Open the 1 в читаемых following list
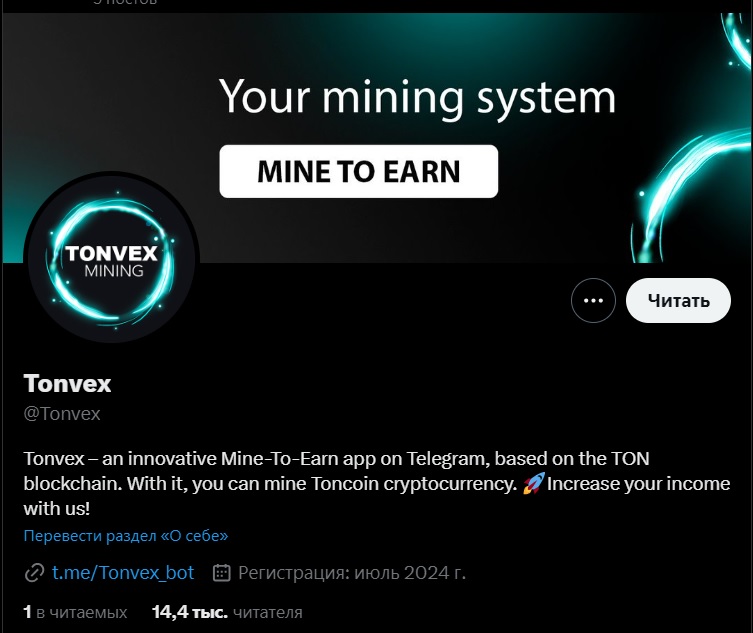This screenshot has width=753, height=633. click(x=75, y=612)
